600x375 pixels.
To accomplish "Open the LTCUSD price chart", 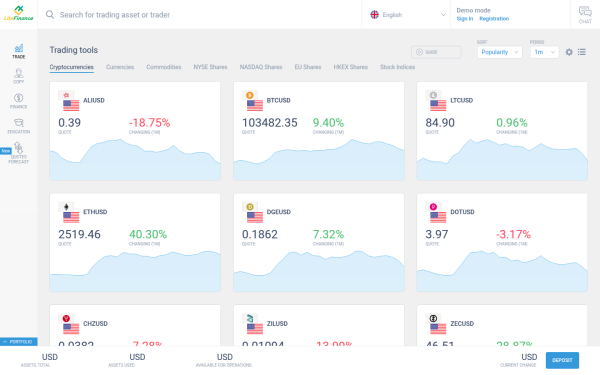I will (x=502, y=160).
